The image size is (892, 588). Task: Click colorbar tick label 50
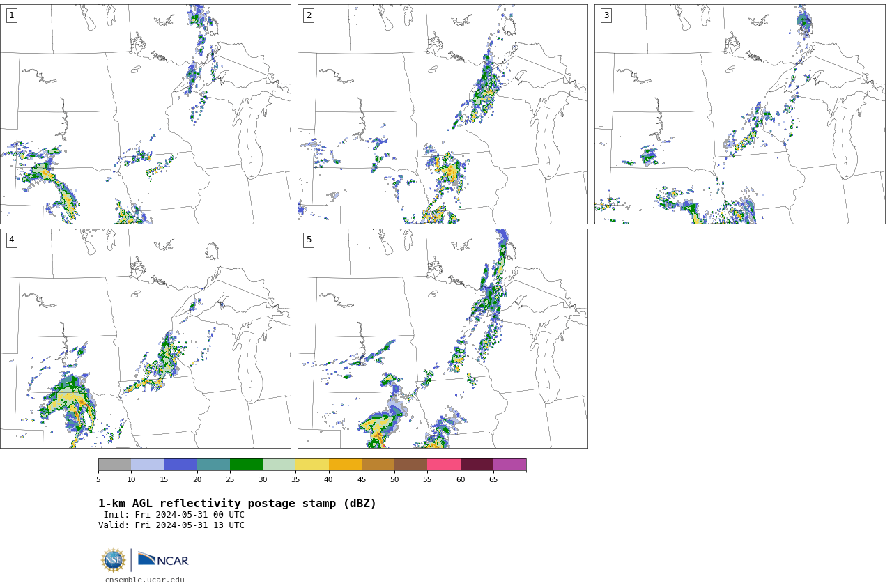point(394,479)
